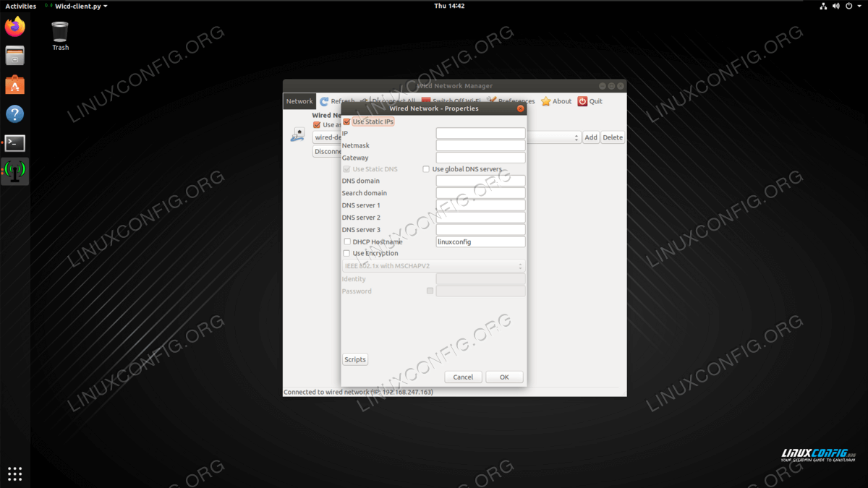Open the Wicd-client.py application menu
Image resolution: width=868 pixels, height=488 pixels.
76,6
